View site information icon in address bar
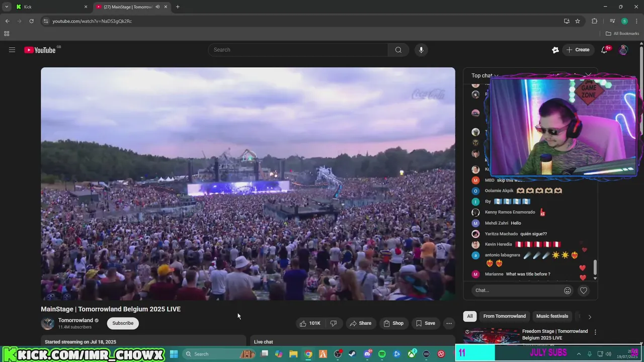Screen dimensions: 644x362 (46, 21)
